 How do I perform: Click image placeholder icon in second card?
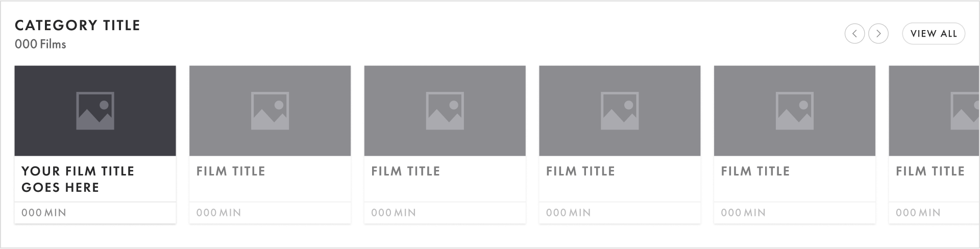[x=270, y=111]
